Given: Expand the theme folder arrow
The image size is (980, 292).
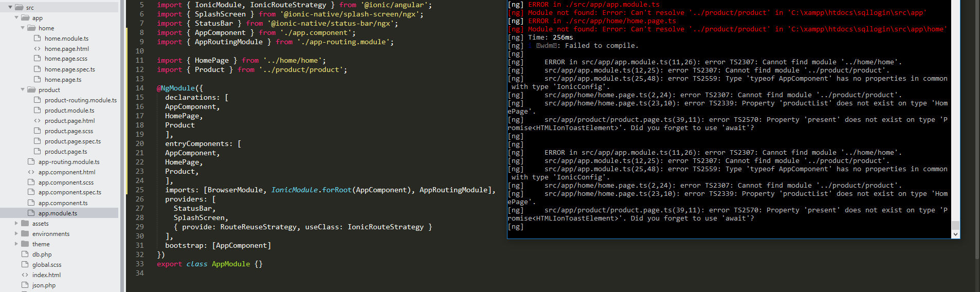Looking at the screenshot, I should (16, 244).
